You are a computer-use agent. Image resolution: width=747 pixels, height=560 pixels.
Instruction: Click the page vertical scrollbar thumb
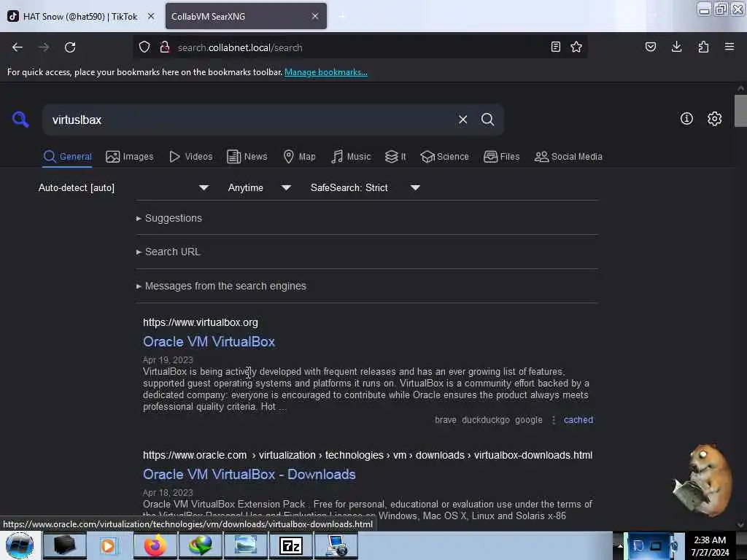[740, 111]
